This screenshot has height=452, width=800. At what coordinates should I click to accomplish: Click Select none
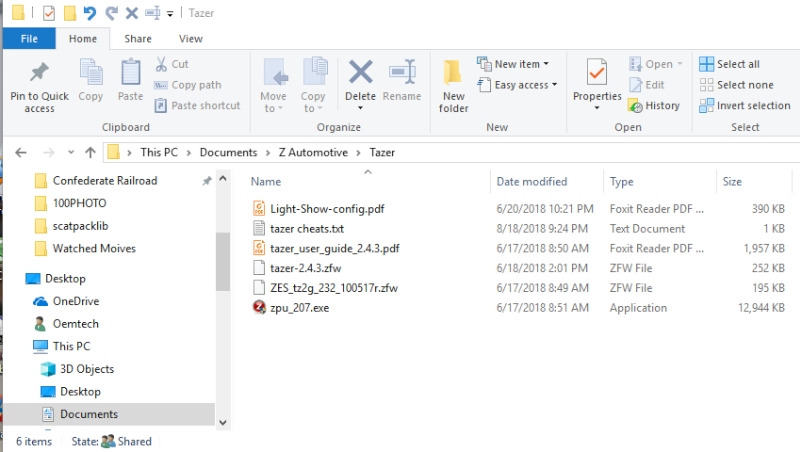(736, 85)
